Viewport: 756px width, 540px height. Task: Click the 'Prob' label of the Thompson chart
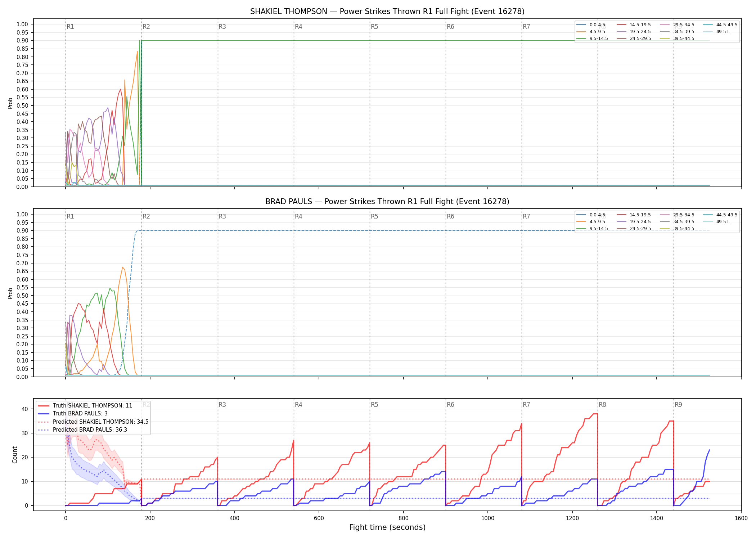10,103
